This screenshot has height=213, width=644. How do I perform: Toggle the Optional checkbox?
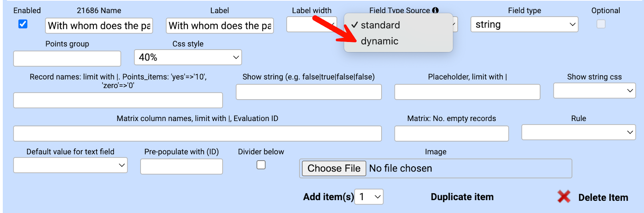click(x=601, y=24)
